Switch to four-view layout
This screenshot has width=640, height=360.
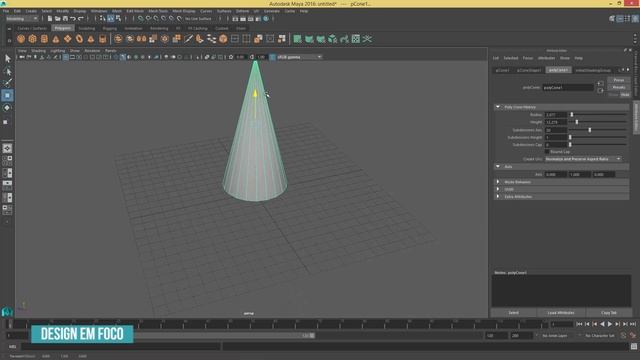(x=7, y=161)
